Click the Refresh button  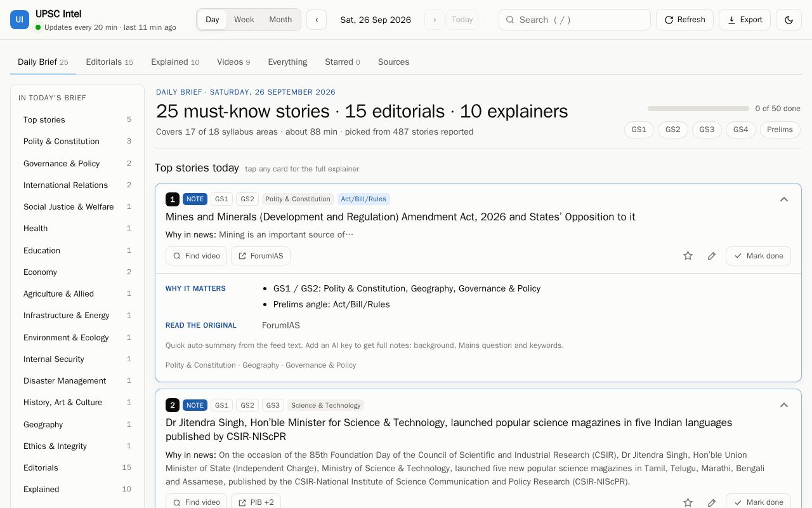coord(684,20)
